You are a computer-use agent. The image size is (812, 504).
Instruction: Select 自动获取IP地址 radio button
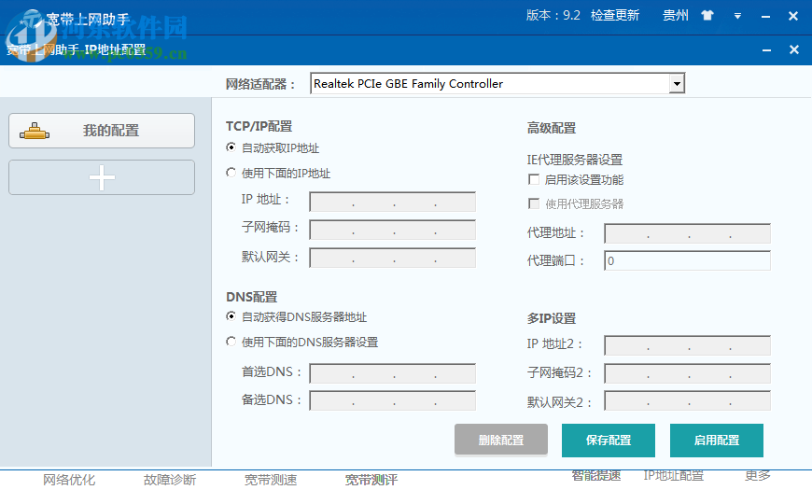pos(231,147)
